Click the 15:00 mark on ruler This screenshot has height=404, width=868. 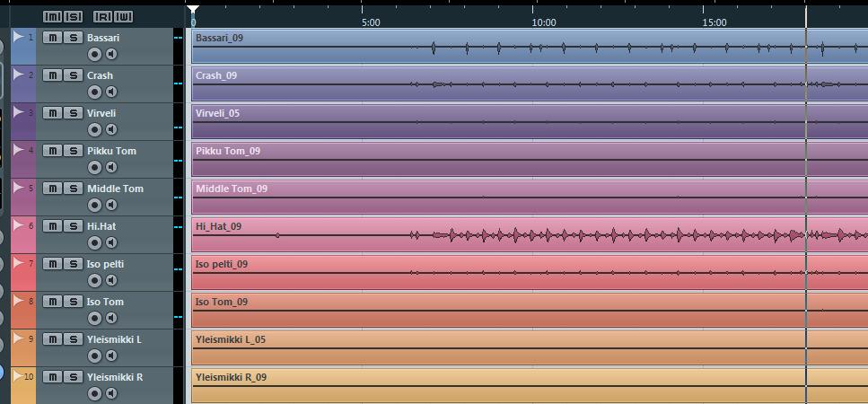715,22
